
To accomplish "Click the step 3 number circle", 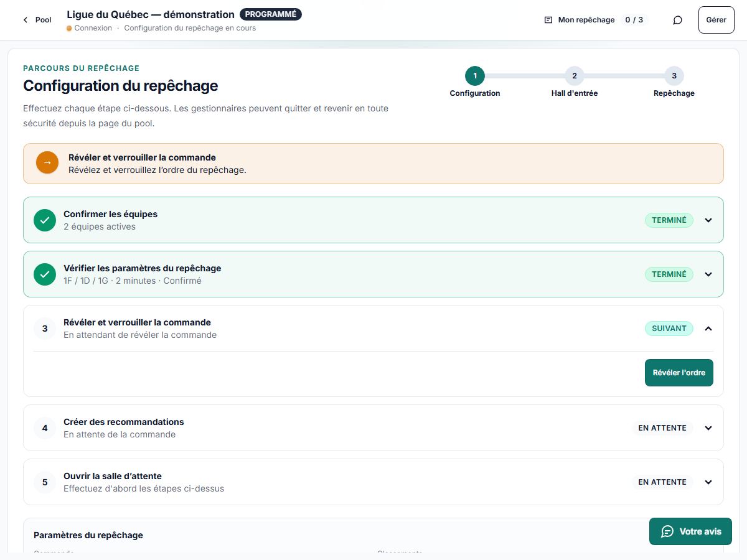I will 45,329.
